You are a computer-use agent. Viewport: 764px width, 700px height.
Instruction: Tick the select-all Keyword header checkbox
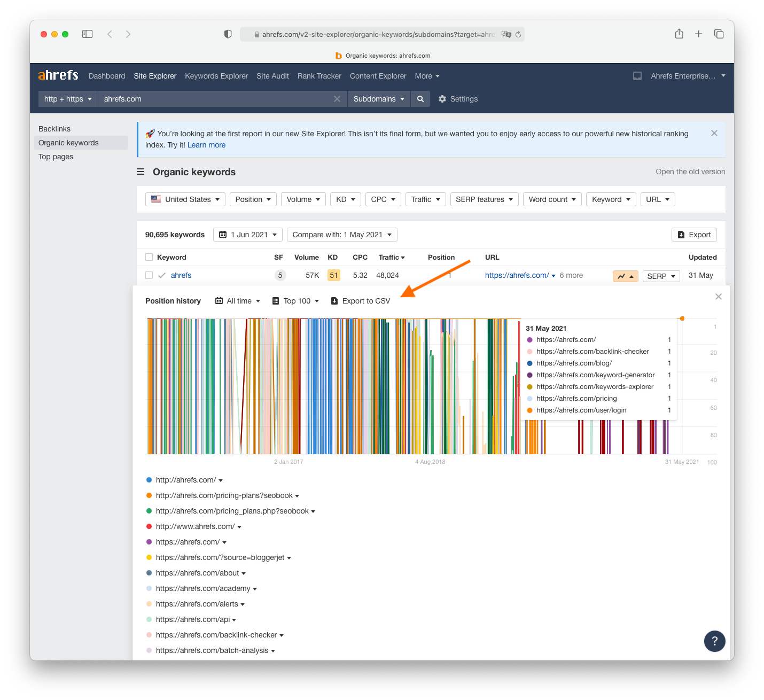pyautogui.click(x=149, y=257)
